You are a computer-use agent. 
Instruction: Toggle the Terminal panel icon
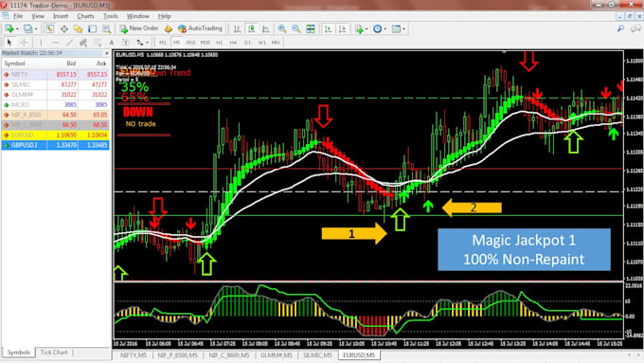93,28
